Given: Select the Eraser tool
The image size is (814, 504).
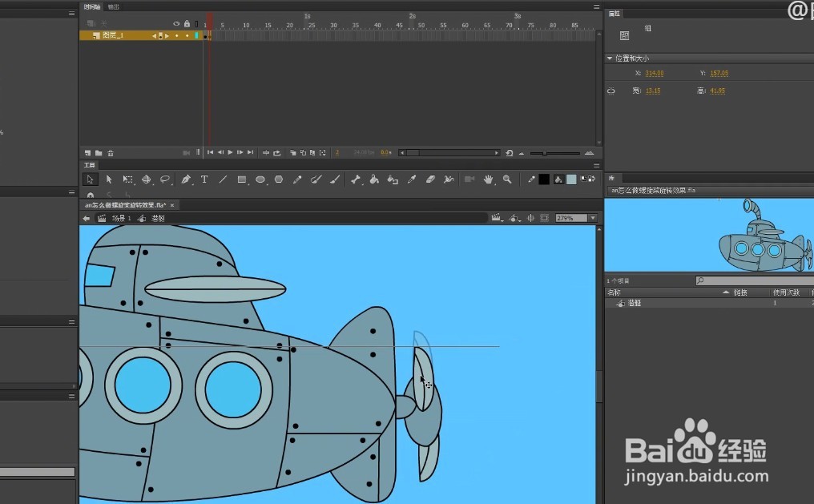Looking at the screenshot, I should 430,179.
